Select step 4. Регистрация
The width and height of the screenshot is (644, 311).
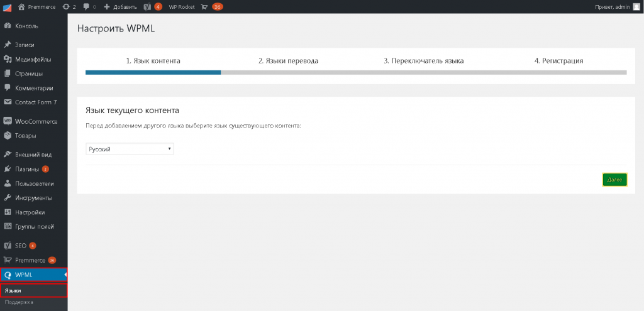click(558, 61)
